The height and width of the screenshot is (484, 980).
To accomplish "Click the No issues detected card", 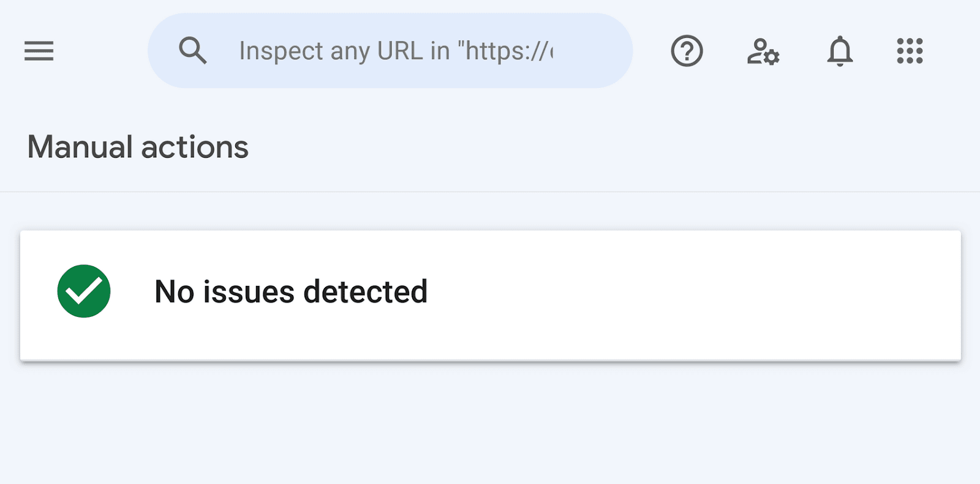I will (490, 292).
